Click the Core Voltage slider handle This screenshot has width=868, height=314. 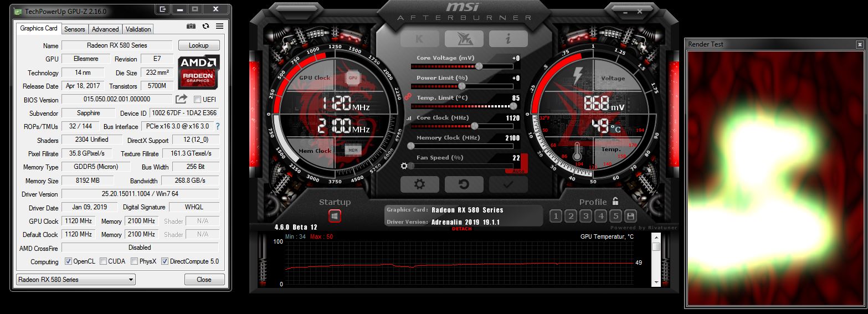click(479, 66)
